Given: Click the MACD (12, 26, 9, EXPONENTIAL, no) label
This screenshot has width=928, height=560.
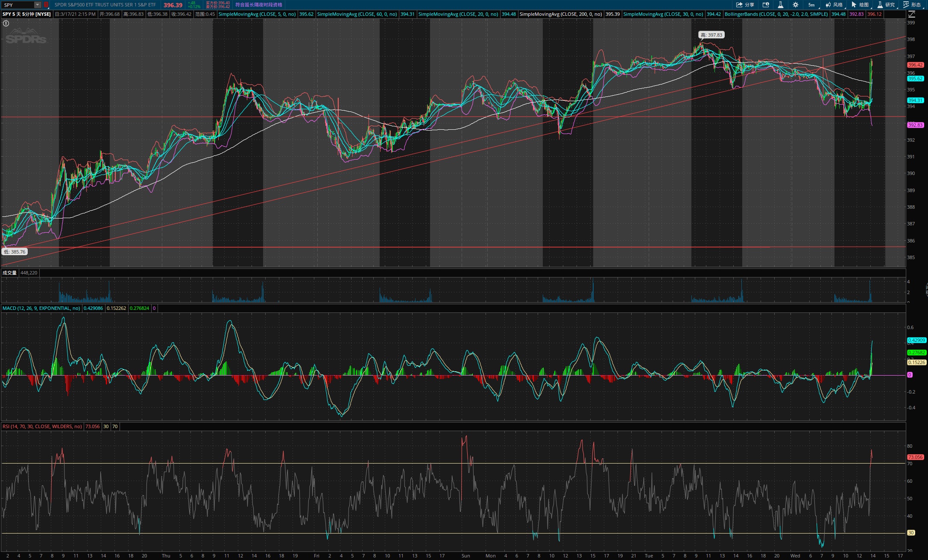Looking at the screenshot, I should pos(41,308).
